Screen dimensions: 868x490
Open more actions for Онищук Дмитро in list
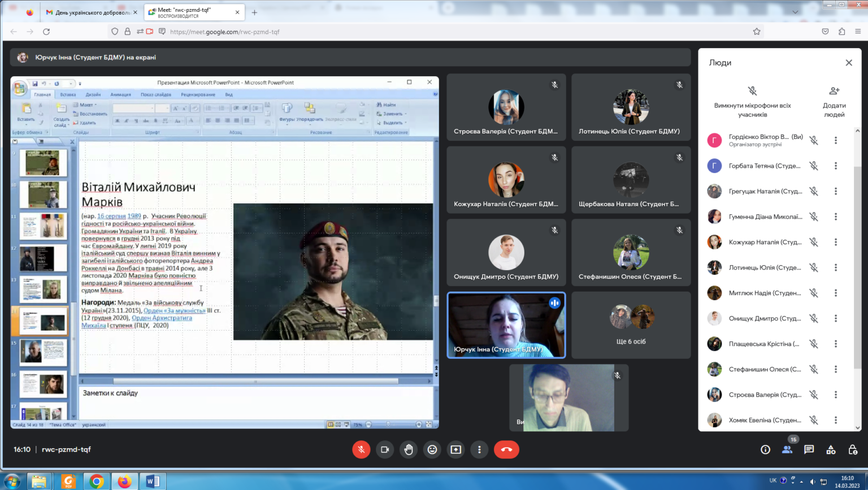pos(836,318)
